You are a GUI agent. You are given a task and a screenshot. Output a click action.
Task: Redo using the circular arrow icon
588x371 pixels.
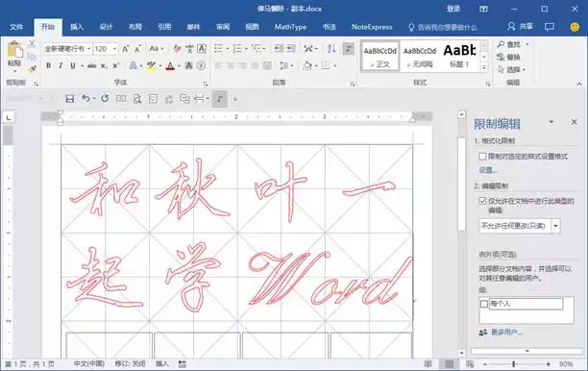click(x=105, y=99)
